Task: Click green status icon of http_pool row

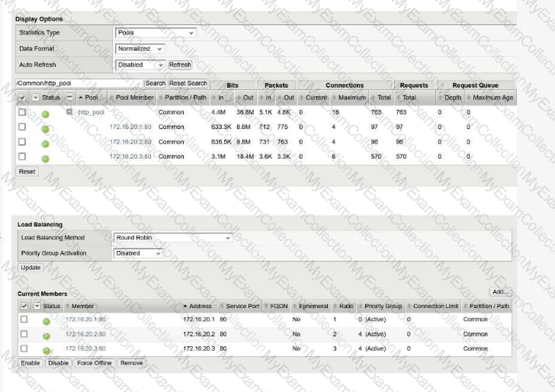Action: (x=45, y=114)
